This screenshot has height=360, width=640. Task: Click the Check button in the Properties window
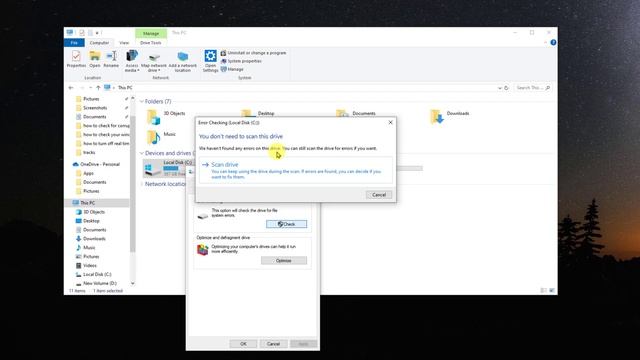click(x=287, y=224)
